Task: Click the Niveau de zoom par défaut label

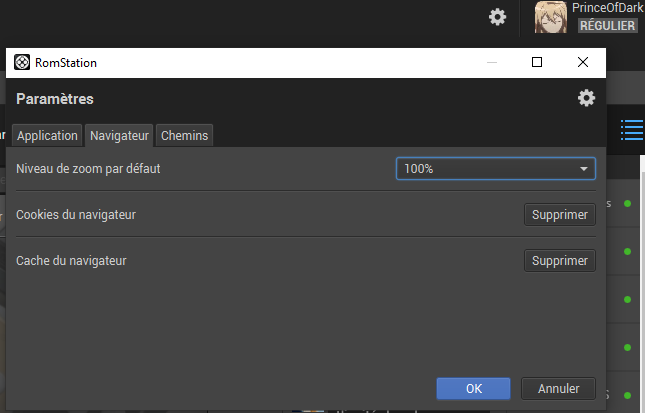Action: coord(88,169)
